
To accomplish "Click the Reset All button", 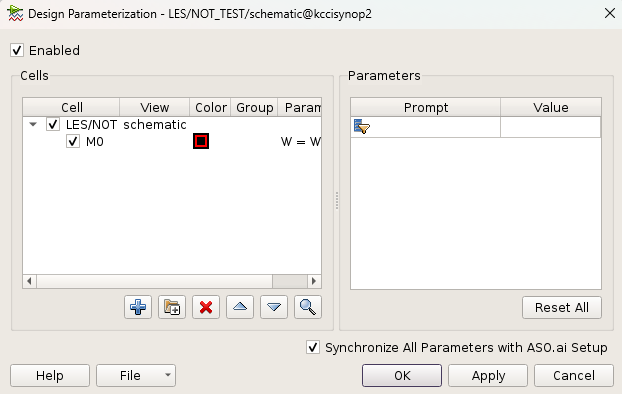I will coord(562,308).
